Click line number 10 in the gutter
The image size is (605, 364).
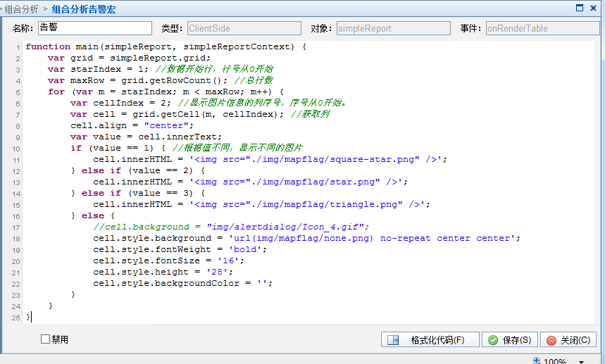click(x=15, y=149)
